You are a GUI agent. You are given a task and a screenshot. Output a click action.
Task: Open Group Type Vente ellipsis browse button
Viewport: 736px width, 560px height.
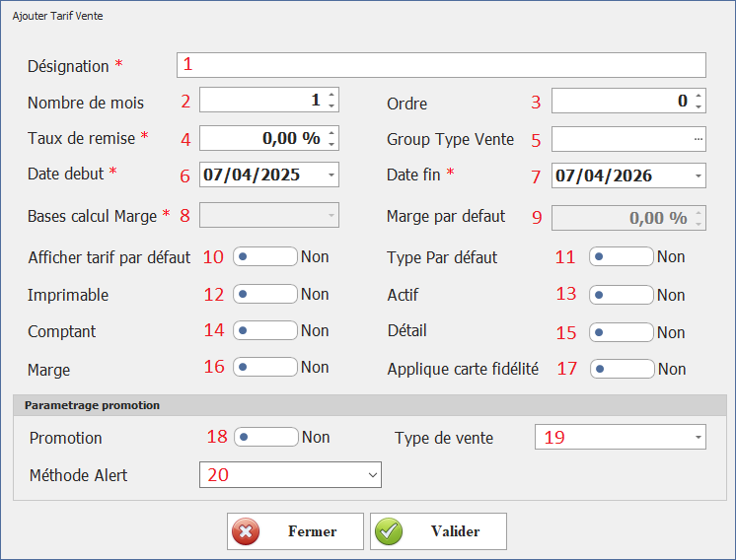(x=698, y=139)
